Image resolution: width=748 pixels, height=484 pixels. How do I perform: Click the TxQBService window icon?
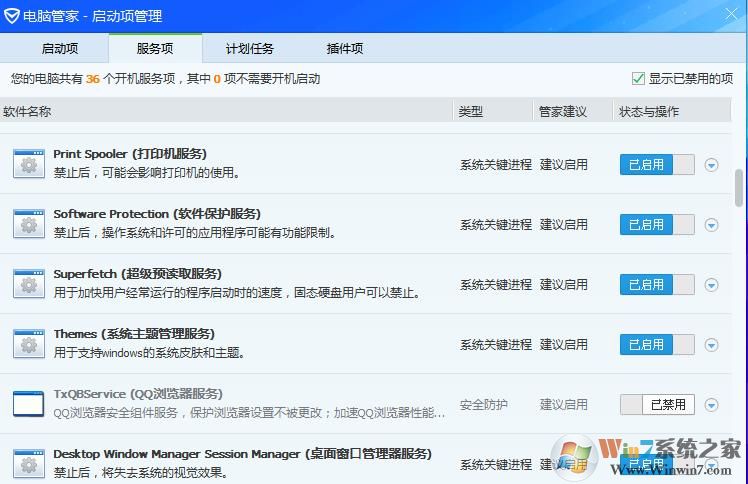coord(29,404)
